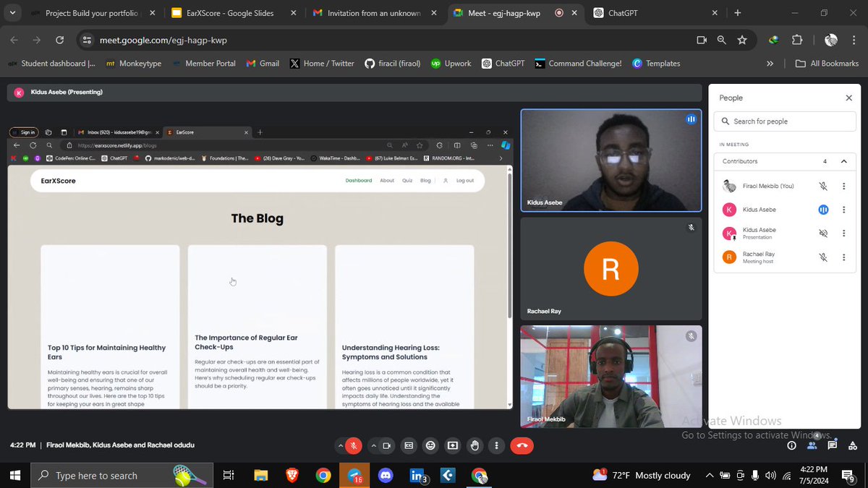Click speaking indicator for Kidus Asebe participant
The image size is (868, 488).
[x=823, y=210]
